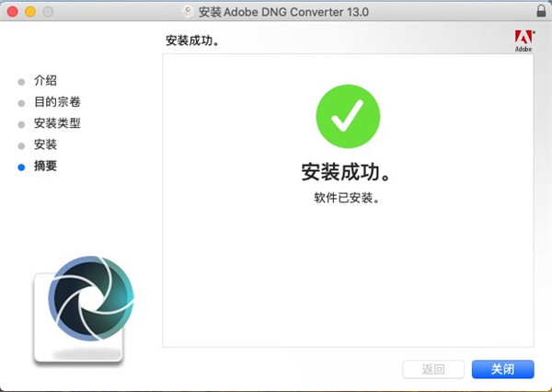Minimize window with yellow button
This screenshot has width=552, height=392.
[30, 12]
